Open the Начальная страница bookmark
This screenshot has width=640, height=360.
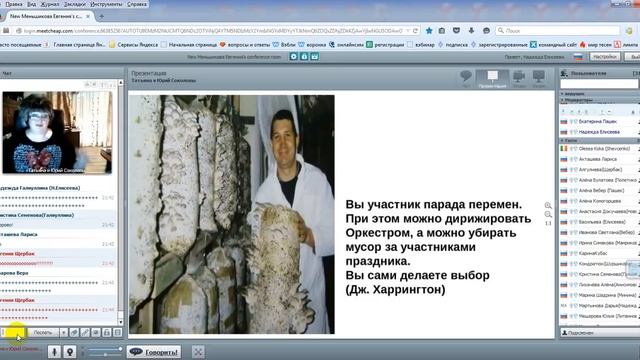click(189, 44)
